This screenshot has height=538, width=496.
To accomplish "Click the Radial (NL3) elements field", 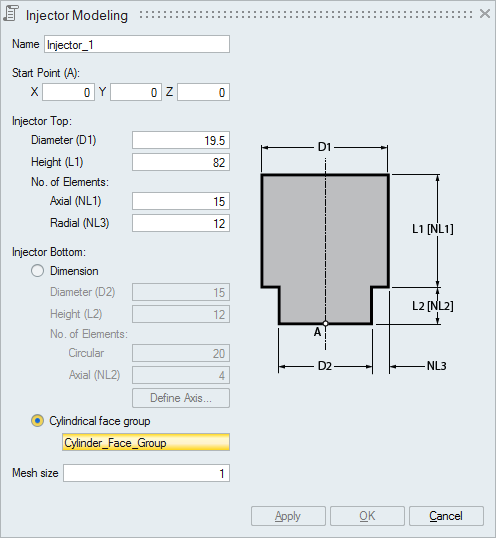I will tap(181, 223).
